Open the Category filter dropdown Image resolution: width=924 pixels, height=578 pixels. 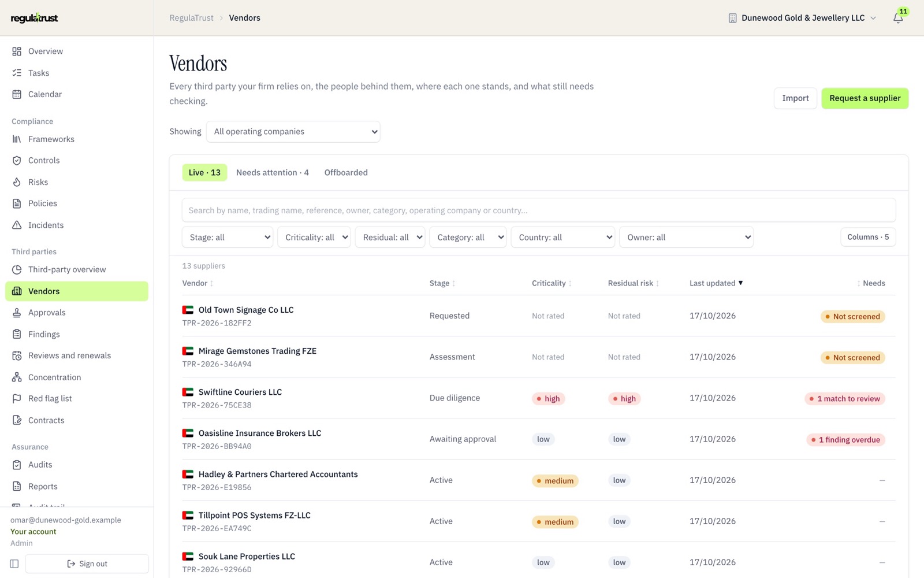click(x=468, y=237)
